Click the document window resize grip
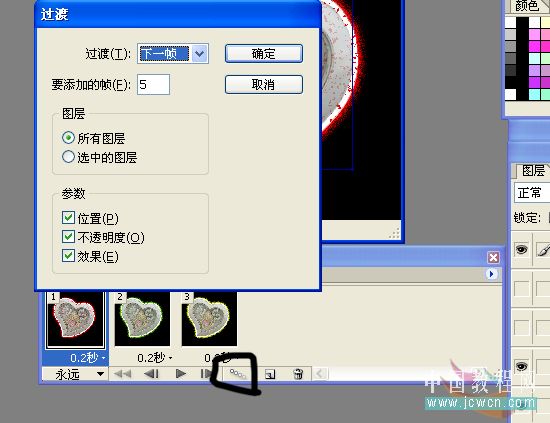 (395, 234)
